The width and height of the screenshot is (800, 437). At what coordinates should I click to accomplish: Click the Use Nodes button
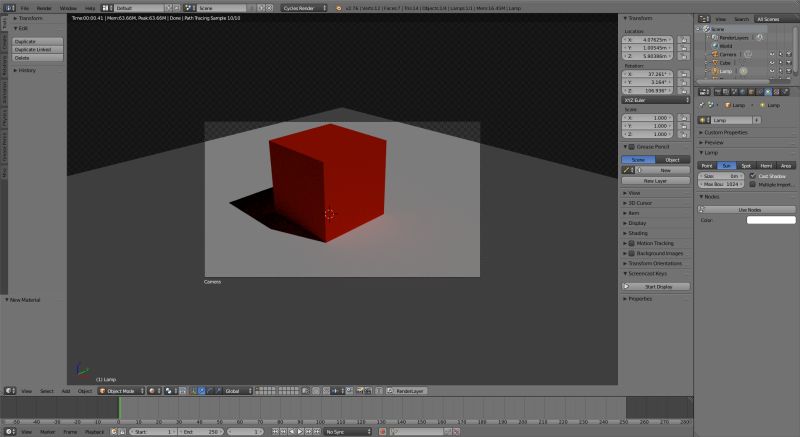pos(746,210)
